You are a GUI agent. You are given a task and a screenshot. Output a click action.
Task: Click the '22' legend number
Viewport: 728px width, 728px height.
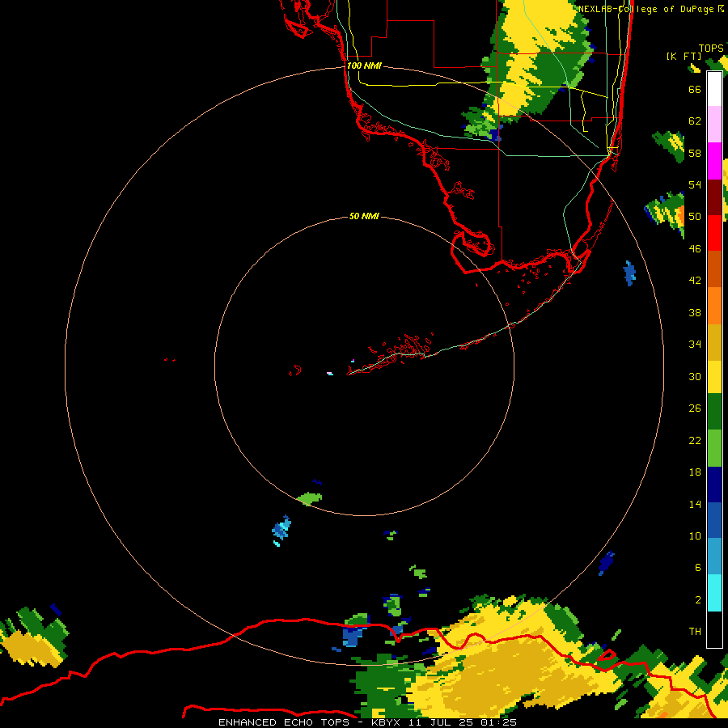point(695,441)
